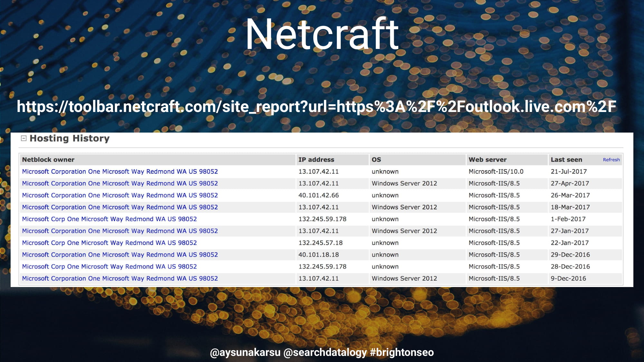Open netblock owner link for 9-Dec-2016 row
The image size is (644, 362).
point(120,279)
